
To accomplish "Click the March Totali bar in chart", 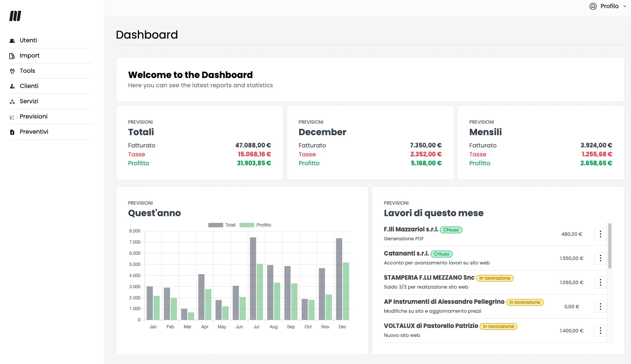I will [x=184, y=314].
